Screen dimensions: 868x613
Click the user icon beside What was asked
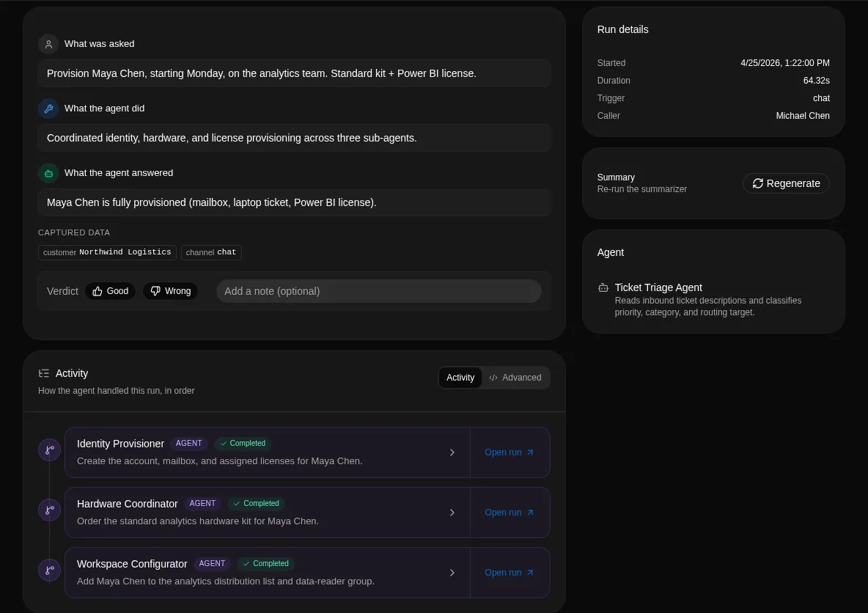coord(48,44)
